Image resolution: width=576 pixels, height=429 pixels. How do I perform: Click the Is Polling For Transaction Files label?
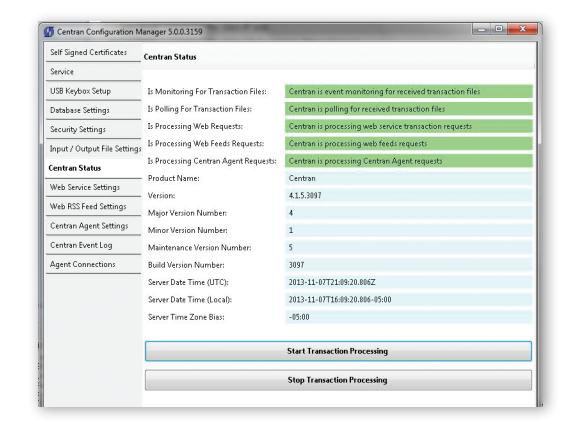point(200,109)
